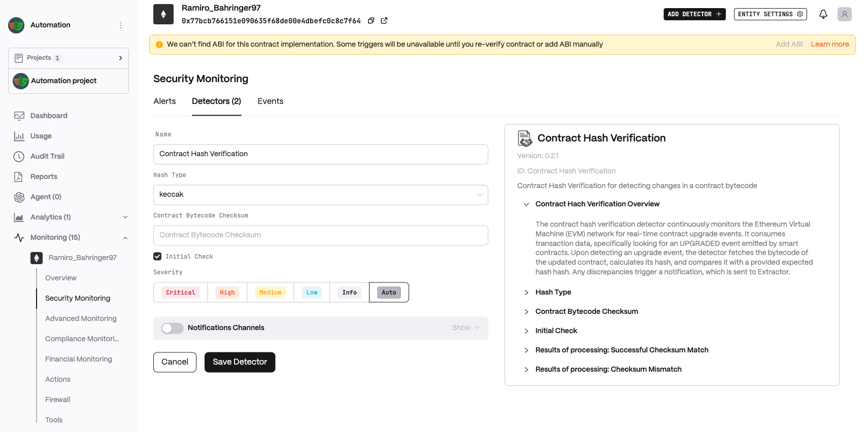Click Ethereum icon beside Ramiro_Bahringer97 in sidebar
868x432 pixels.
[x=37, y=258]
